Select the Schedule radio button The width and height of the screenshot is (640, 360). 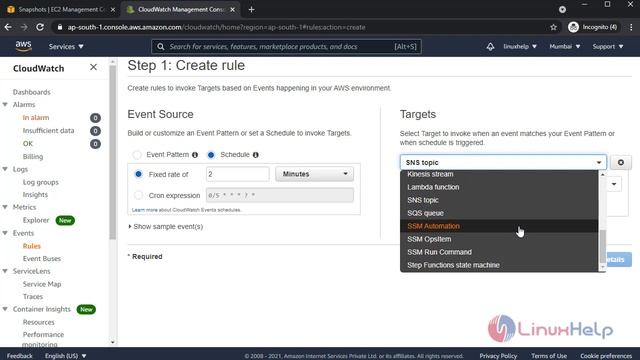click(x=211, y=155)
